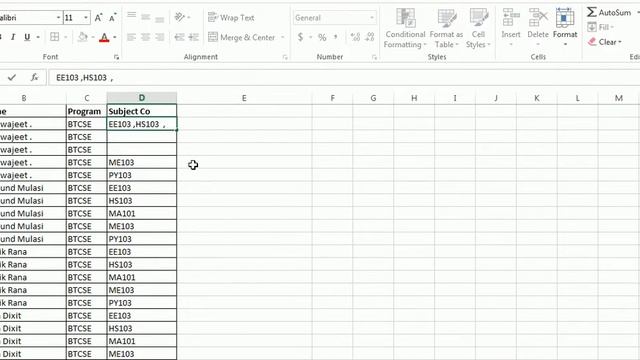Select column H header
Image resolution: width=640 pixels, height=360 pixels.
414,98
